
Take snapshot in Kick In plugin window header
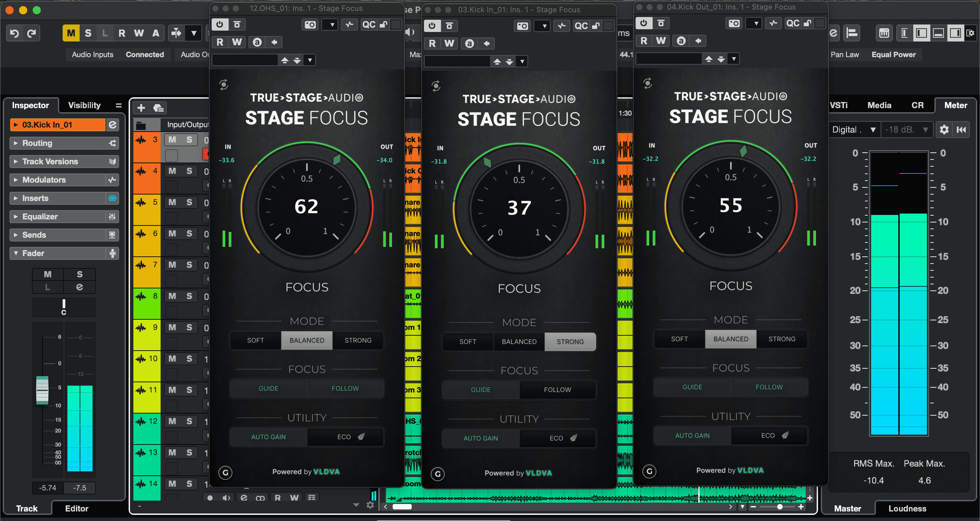523,26
